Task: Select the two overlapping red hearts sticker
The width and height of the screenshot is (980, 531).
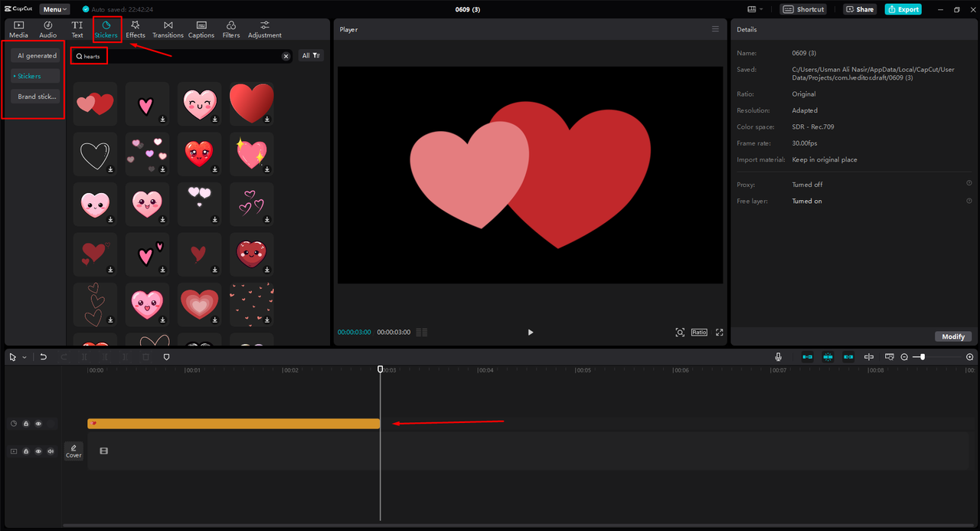Action: (95, 103)
